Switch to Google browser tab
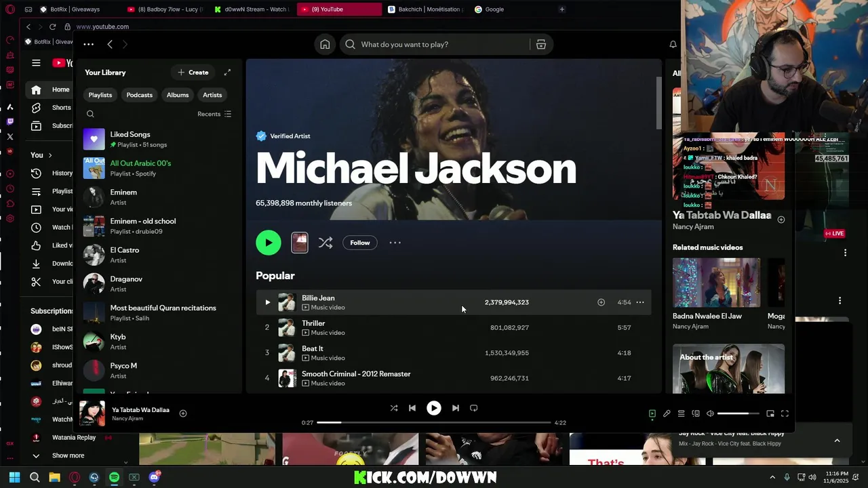The height and width of the screenshot is (488, 868). (512, 9)
